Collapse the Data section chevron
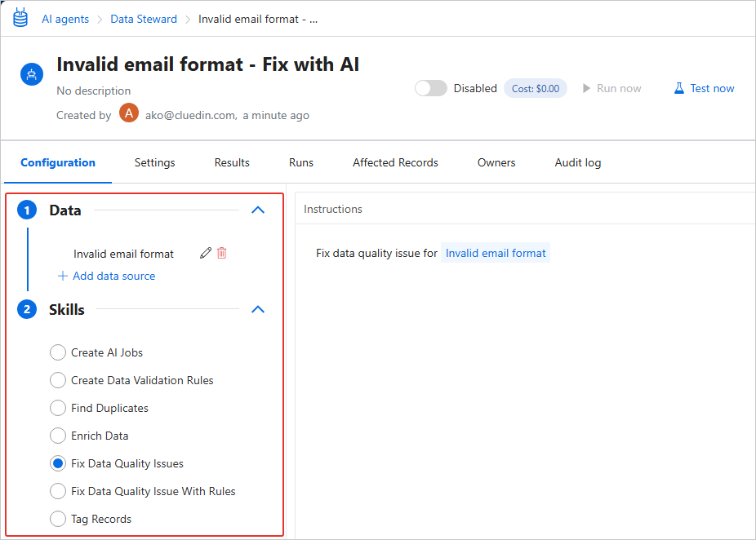Viewport: 756px width, 540px height. (258, 210)
